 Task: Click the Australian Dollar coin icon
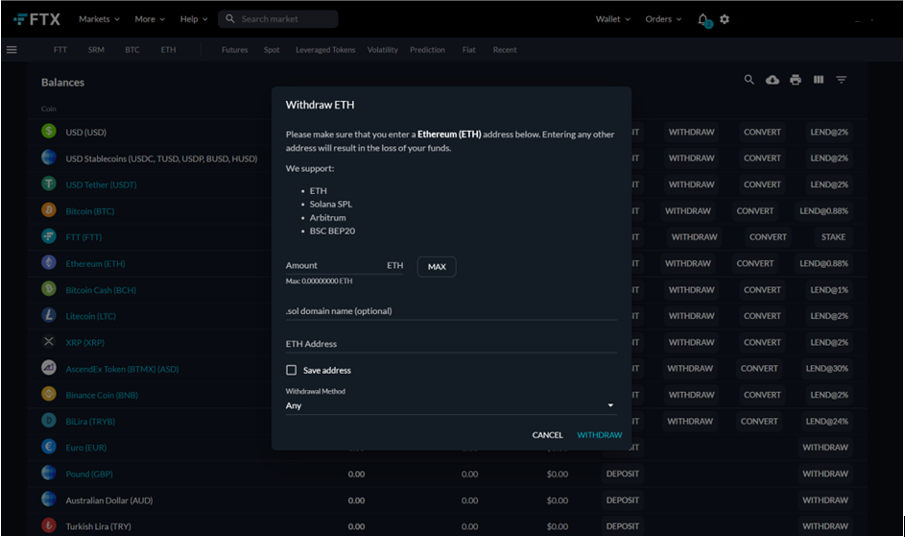(x=49, y=499)
